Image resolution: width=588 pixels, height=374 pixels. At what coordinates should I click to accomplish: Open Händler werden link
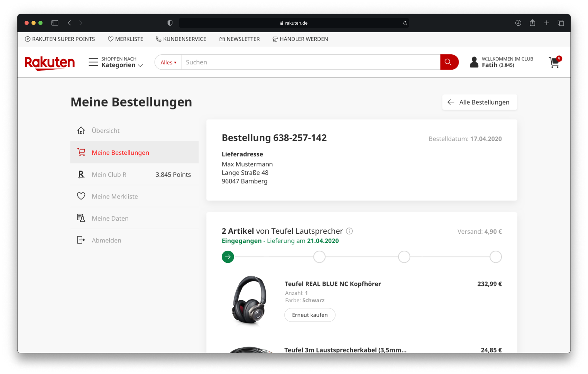click(x=300, y=39)
